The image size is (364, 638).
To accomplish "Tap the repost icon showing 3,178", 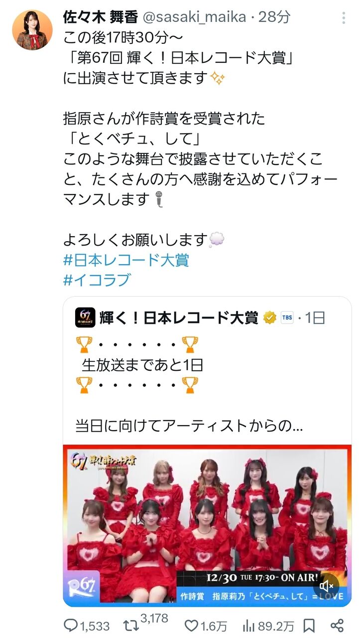I will (131, 625).
